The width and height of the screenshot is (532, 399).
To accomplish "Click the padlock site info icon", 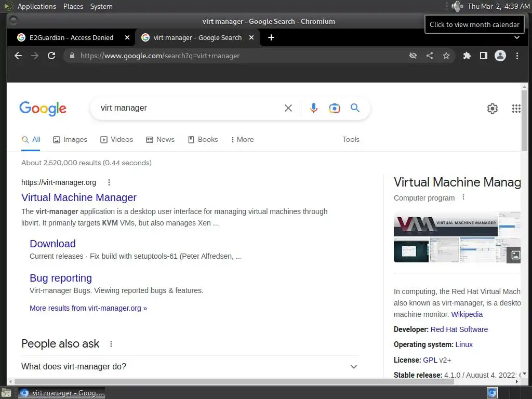I will pyautogui.click(x=72, y=56).
